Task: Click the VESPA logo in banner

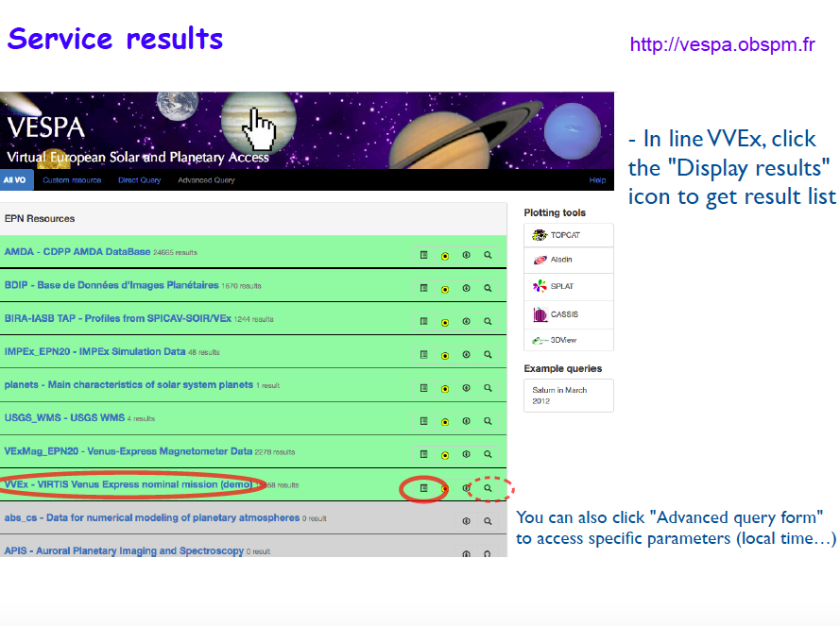Action: (46, 127)
